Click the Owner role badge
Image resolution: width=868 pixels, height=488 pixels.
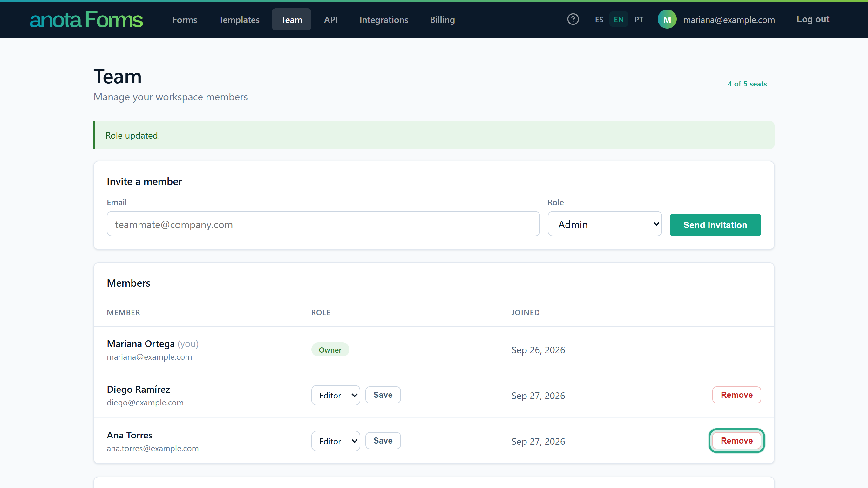coord(330,350)
